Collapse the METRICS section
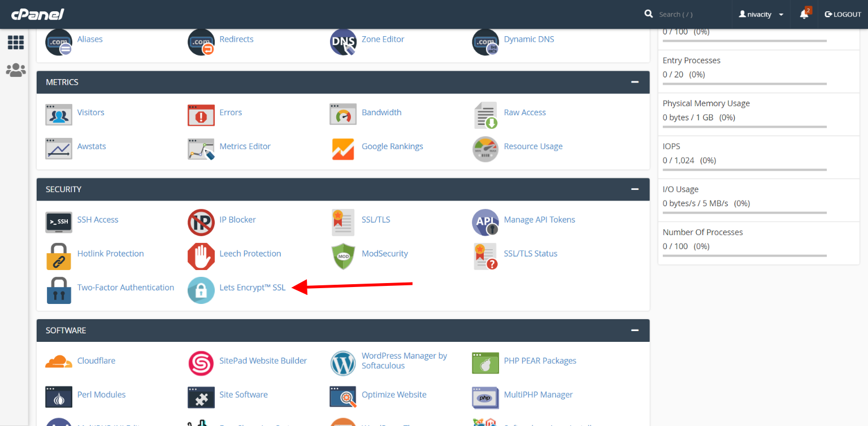Viewport: 868px width, 426px height. pyautogui.click(x=635, y=82)
